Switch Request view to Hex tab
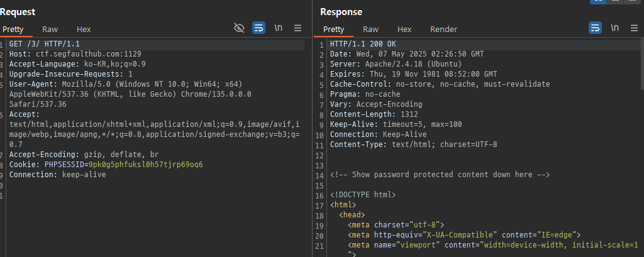The image size is (644, 257). pyautogui.click(x=84, y=29)
